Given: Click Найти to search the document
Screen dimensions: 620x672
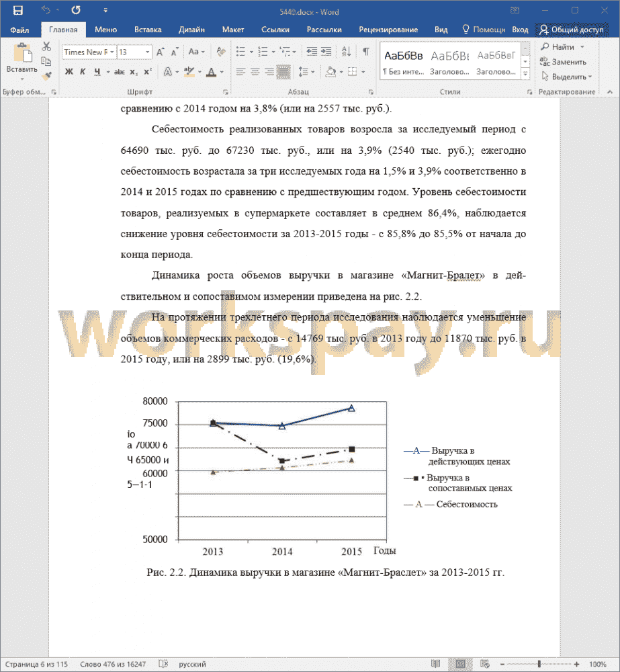Looking at the screenshot, I should (x=558, y=47).
